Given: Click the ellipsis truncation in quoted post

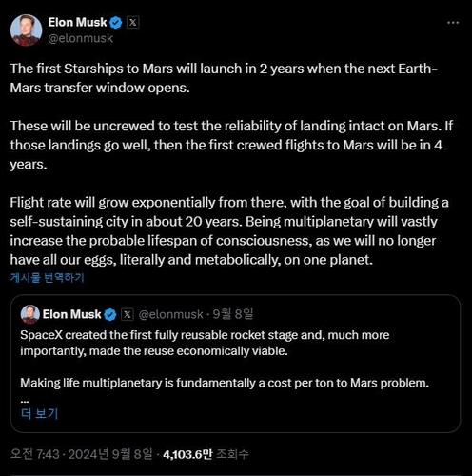Looking at the screenshot, I should [24, 402].
